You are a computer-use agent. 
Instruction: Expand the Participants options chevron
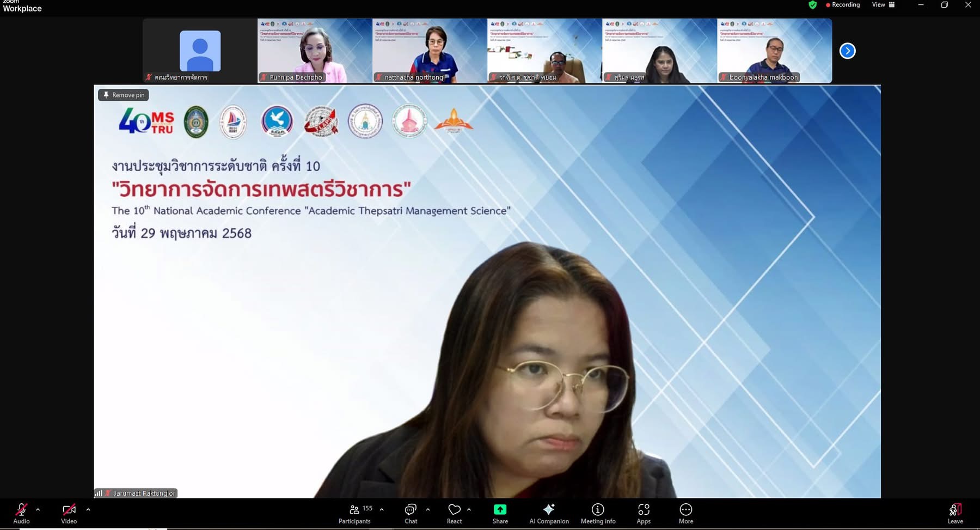[x=382, y=510]
